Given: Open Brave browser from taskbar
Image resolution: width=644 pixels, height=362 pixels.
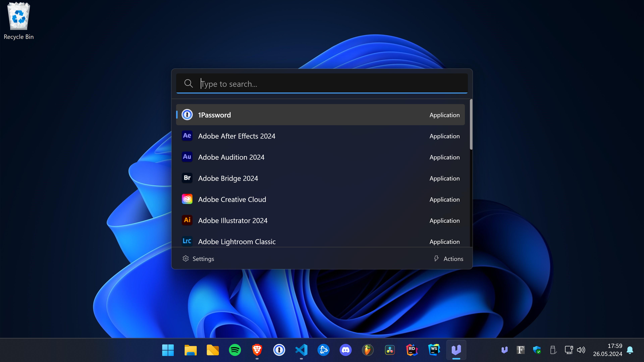Looking at the screenshot, I should (x=257, y=350).
